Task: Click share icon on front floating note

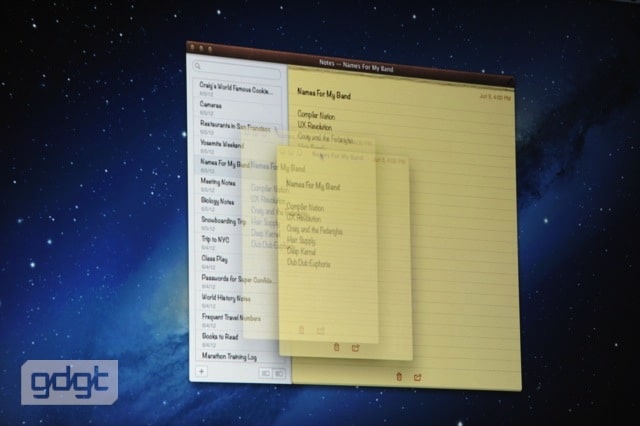Action: point(355,347)
